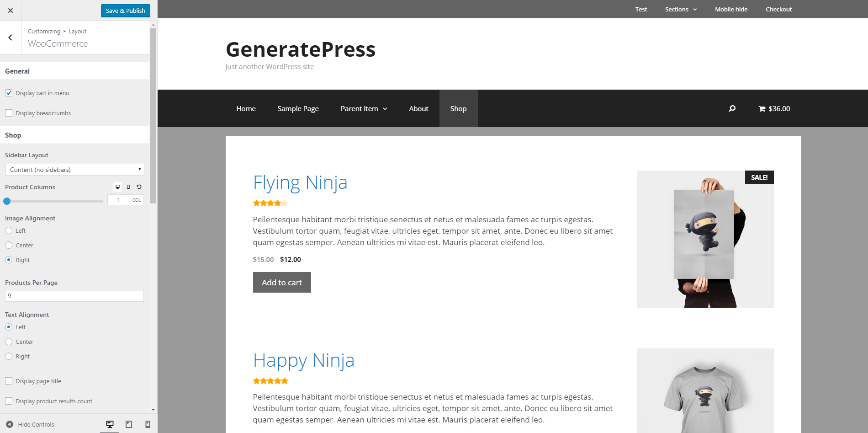Uncheck Display cart in menu
The height and width of the screenshot is (433, 868).
click(x=9, y=93)
